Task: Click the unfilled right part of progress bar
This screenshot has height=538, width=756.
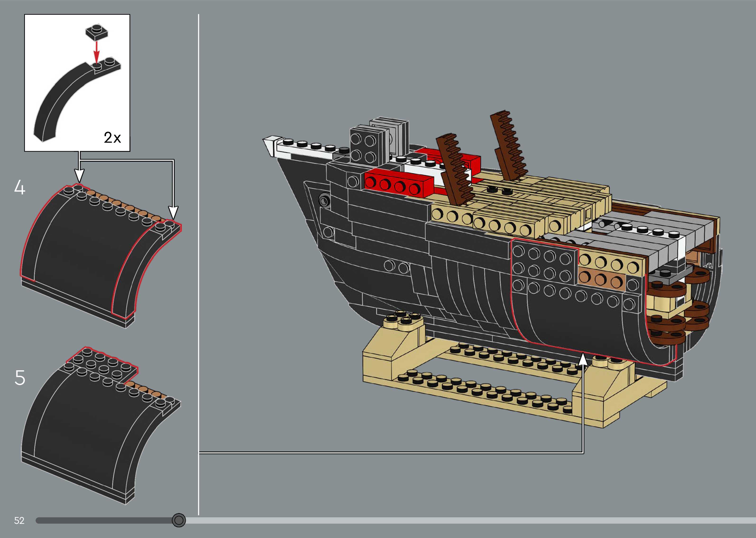Action: (463, 520)
